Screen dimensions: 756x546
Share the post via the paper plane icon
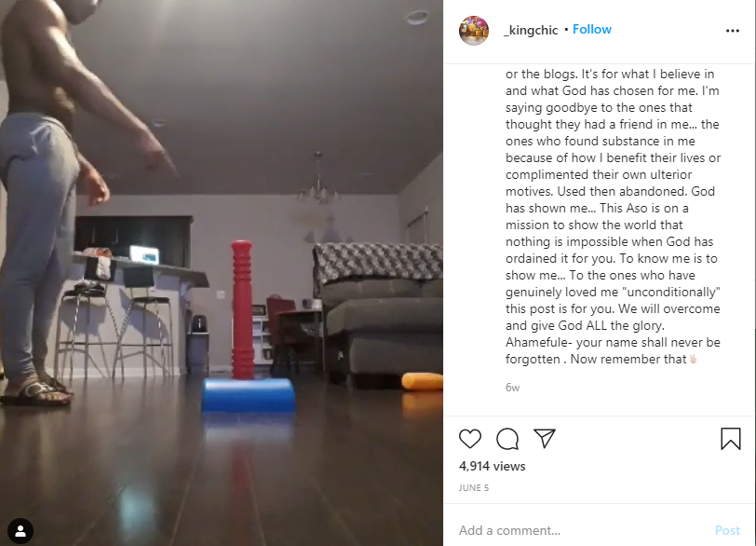coord(545,439)
